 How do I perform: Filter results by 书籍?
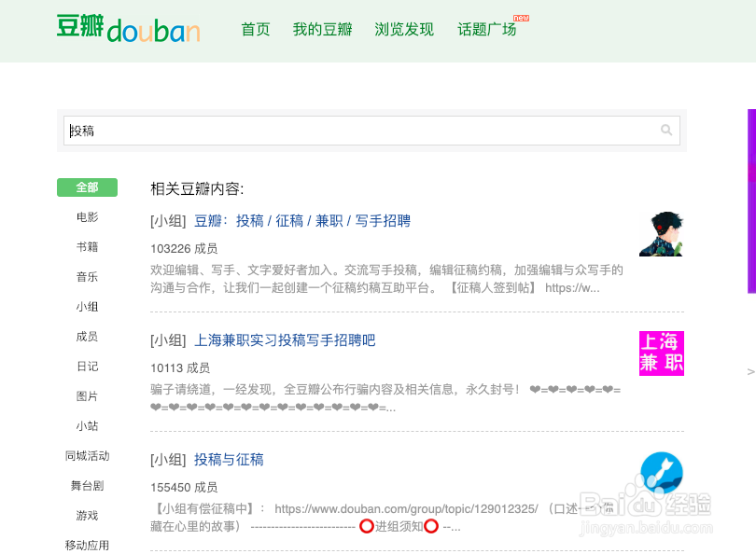point(88,247)
